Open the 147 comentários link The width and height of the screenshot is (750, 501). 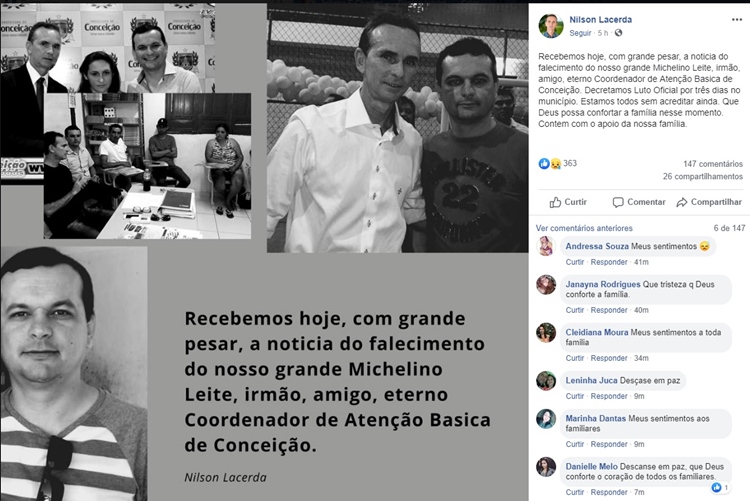[x=713, y=164]
